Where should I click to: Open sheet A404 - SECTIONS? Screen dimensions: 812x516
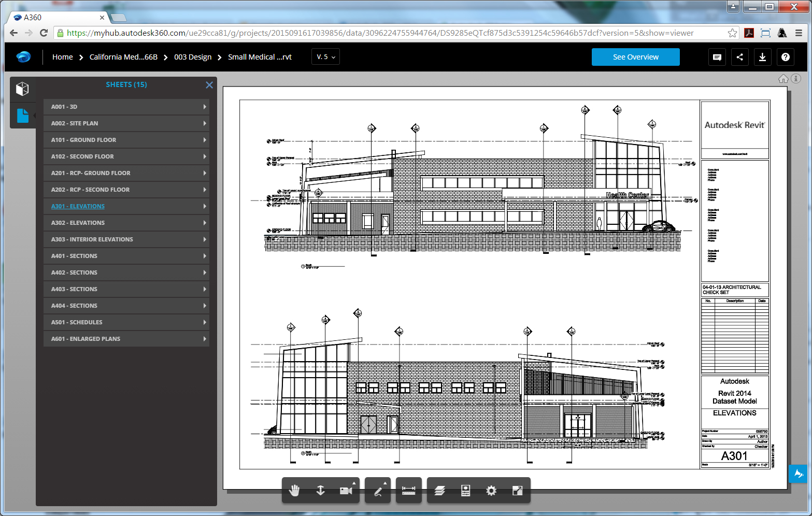pos(126,306)
